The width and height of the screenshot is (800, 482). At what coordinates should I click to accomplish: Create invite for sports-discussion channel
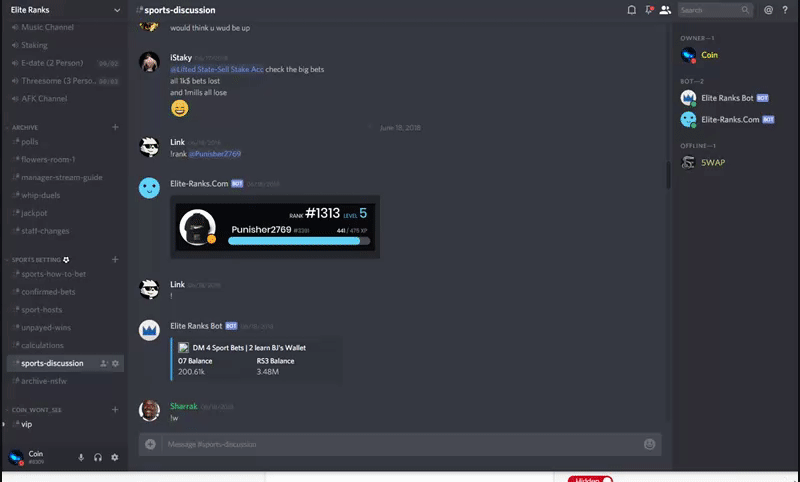pos(104,363)
